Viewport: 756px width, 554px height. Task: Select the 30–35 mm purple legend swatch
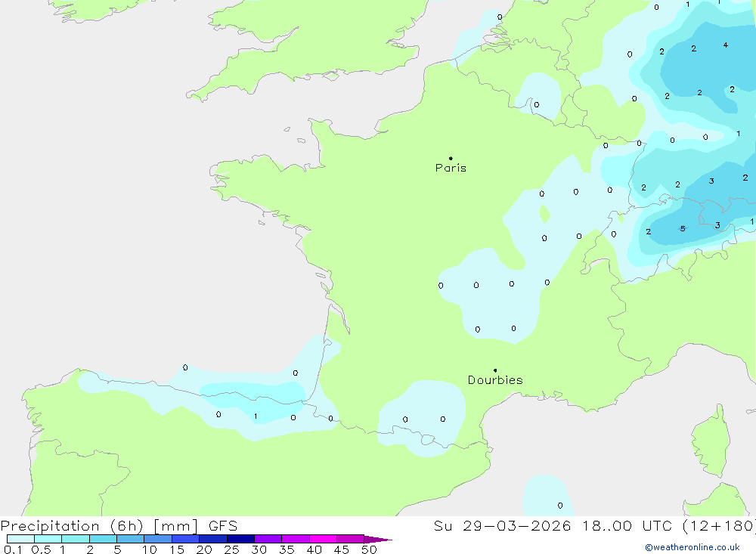click(x=268, y=539)
